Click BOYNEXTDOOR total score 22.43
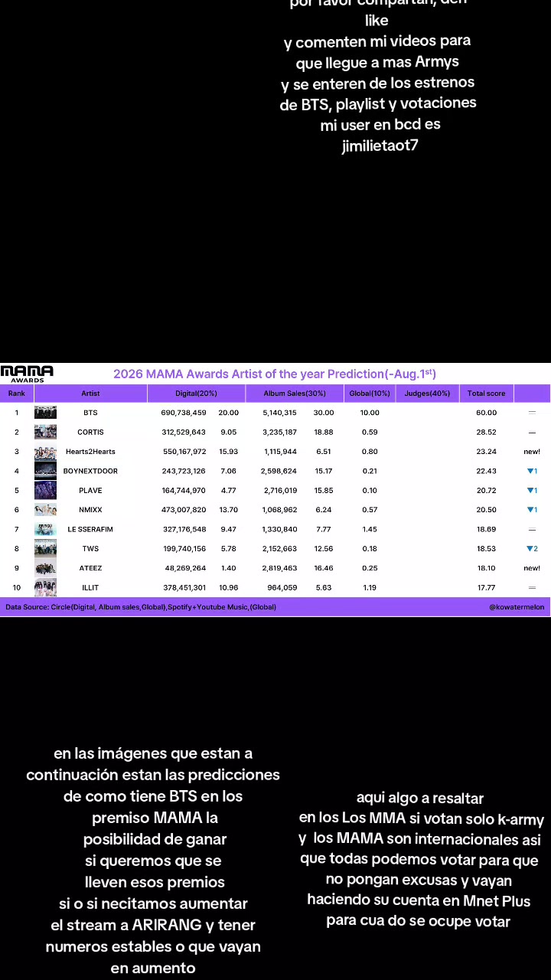The width and height of the screenshot is (551, 980). coord(487,471)
